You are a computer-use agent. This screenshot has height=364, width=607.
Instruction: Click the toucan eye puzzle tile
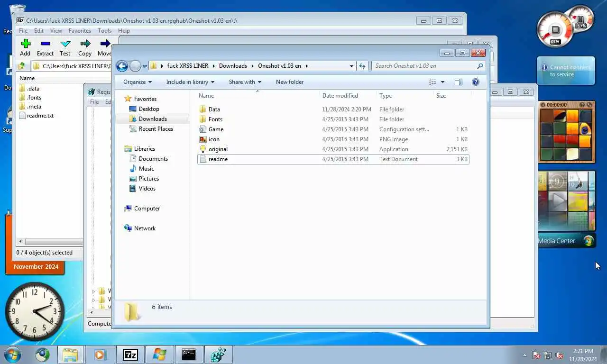click(x=586, y=128)
